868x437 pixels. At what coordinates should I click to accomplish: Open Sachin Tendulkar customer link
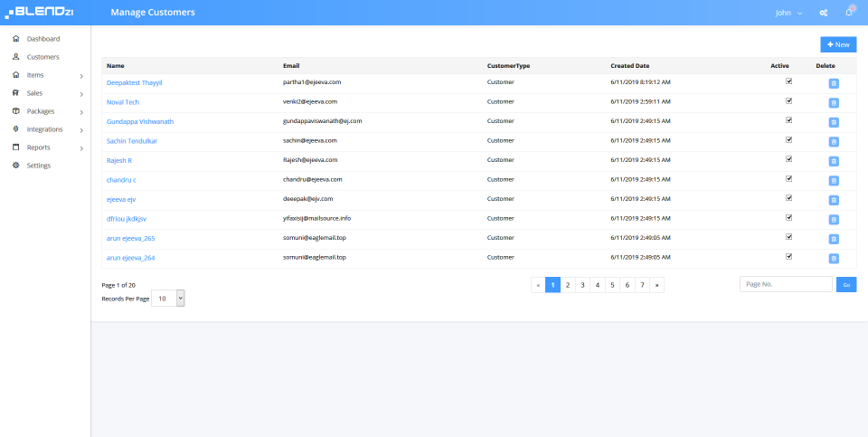click(132, 140)
